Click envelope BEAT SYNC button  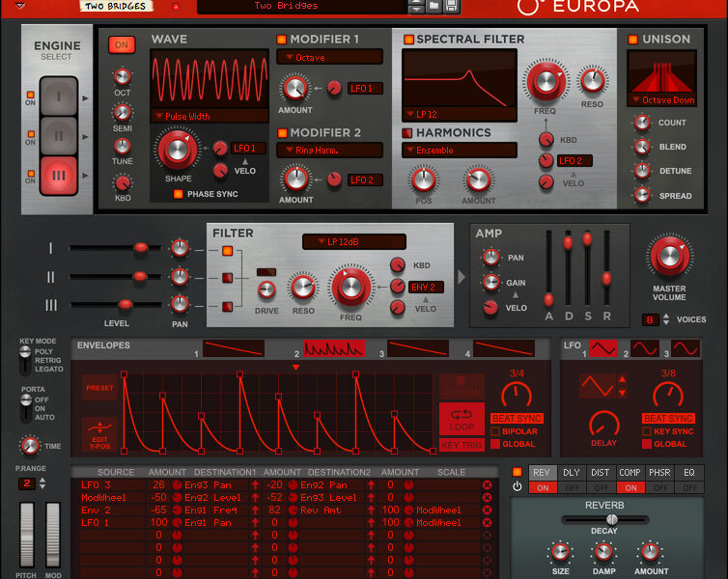517,419
